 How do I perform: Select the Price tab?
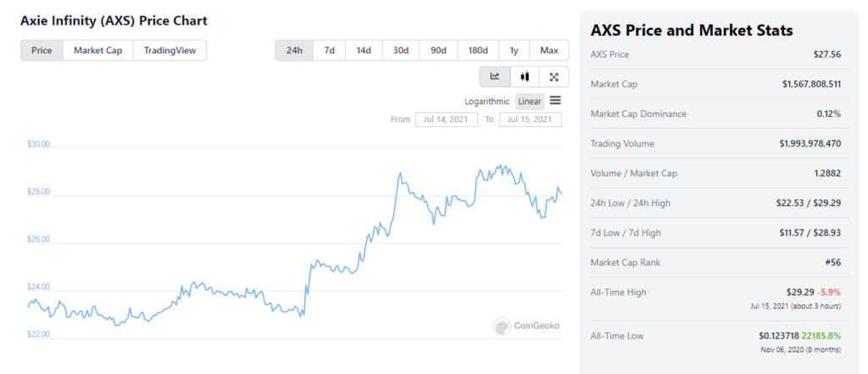tap(42, 50)
